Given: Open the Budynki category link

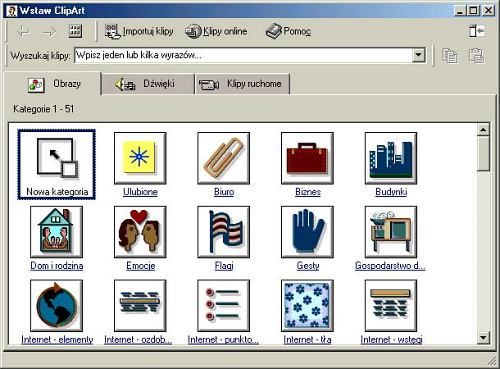Looking at the screenshot, I should point(391,192).
